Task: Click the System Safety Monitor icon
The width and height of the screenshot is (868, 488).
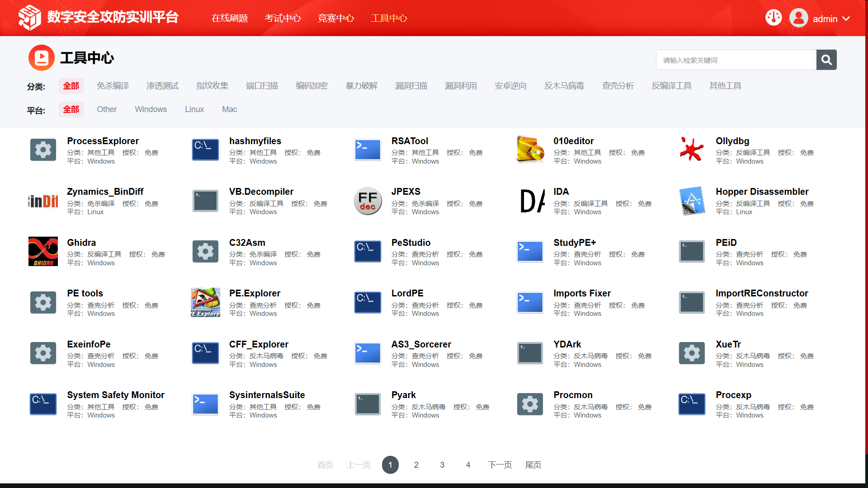Action: [43, 404]
